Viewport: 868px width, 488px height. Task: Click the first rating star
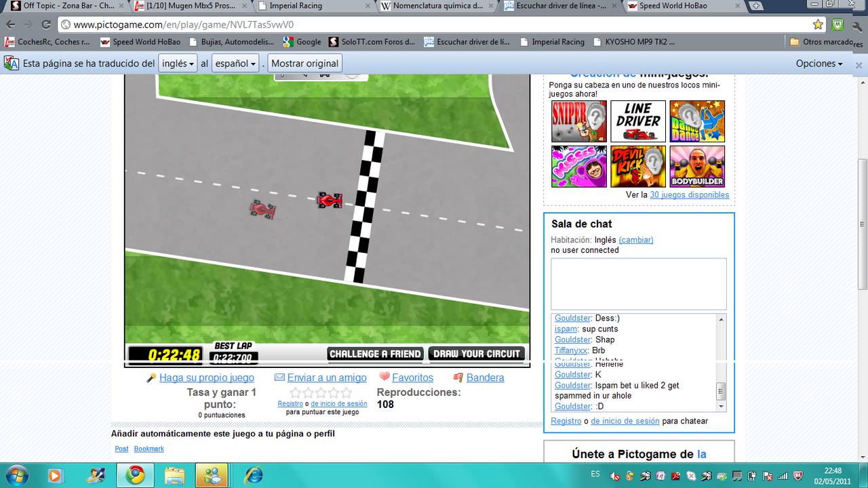(x=295, y=392)
